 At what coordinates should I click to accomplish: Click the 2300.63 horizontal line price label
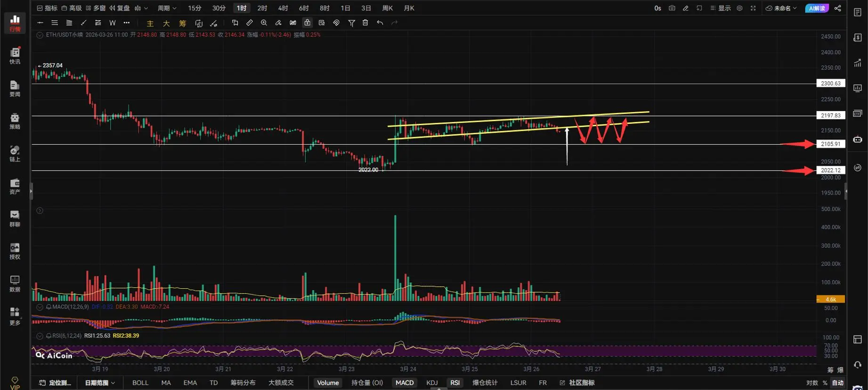coord(831,83)
